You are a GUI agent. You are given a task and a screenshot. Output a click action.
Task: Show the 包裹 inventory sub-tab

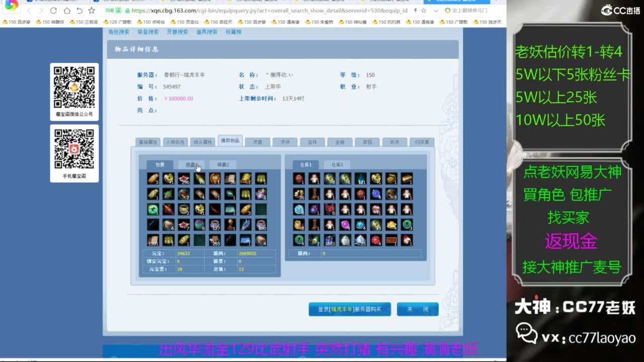159,164
